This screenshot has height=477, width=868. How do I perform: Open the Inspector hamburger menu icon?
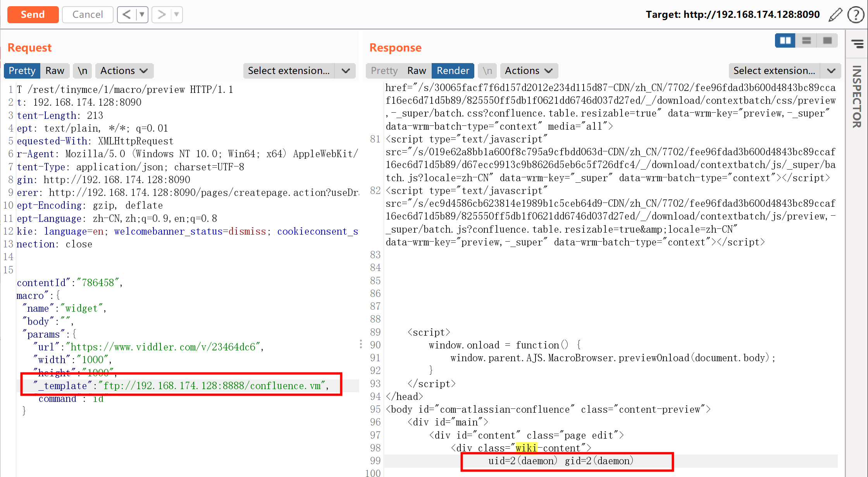pos(857,44)
